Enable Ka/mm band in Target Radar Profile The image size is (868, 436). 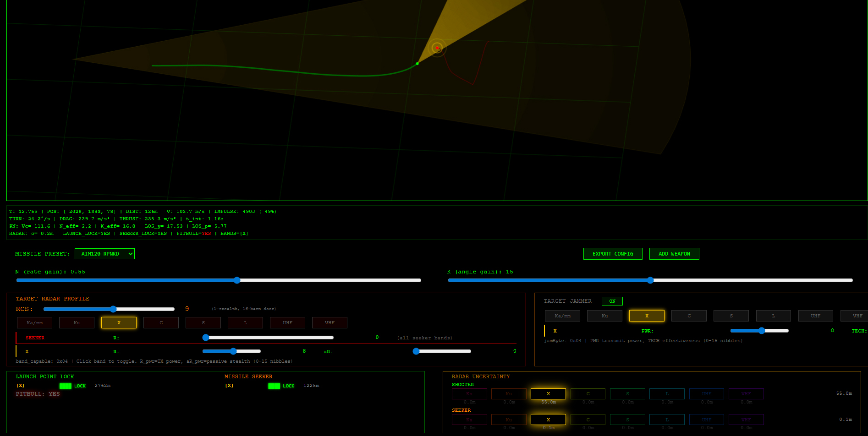point(34,323)
